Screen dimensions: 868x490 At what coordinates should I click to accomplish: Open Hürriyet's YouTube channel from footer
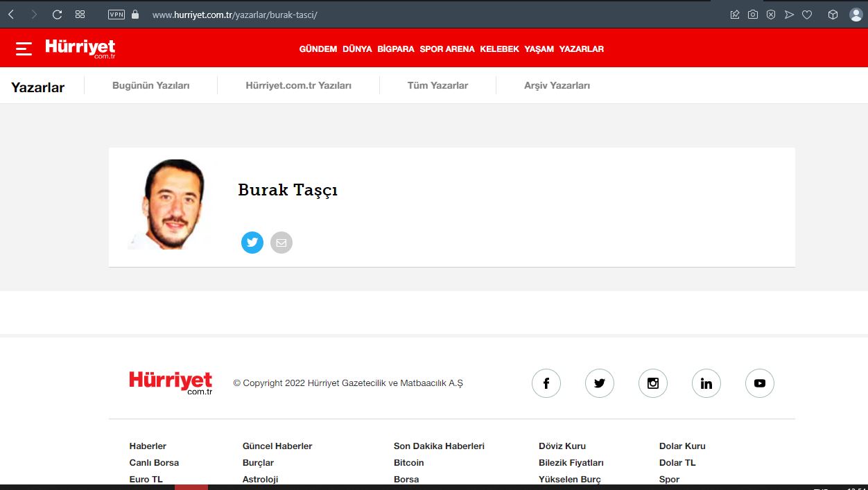[x=760, y=383]
